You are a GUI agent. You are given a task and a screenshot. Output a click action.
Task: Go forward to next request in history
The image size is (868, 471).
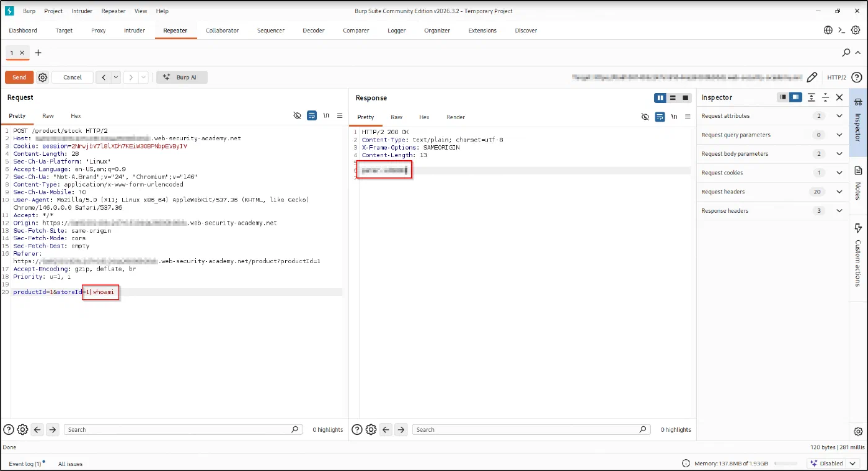(131, 78)
